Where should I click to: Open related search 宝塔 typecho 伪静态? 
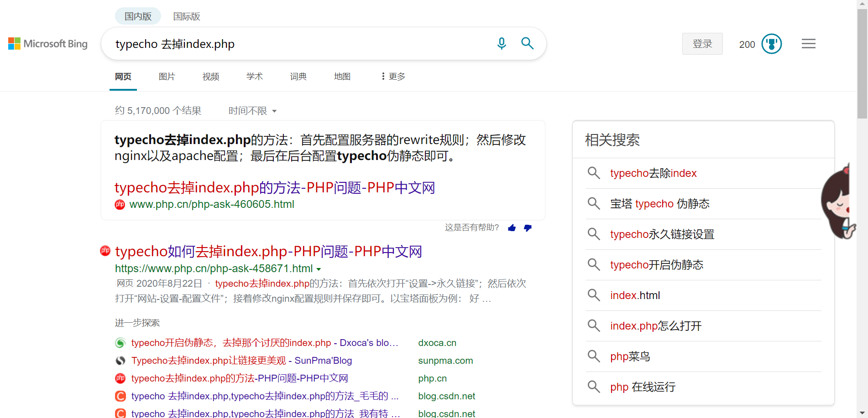[660, 204]
